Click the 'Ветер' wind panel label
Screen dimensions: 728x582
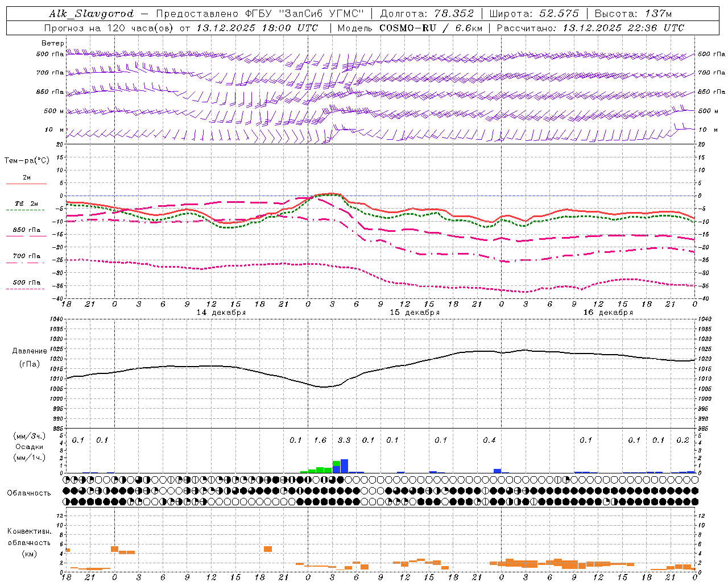click(x=52, y=43)
